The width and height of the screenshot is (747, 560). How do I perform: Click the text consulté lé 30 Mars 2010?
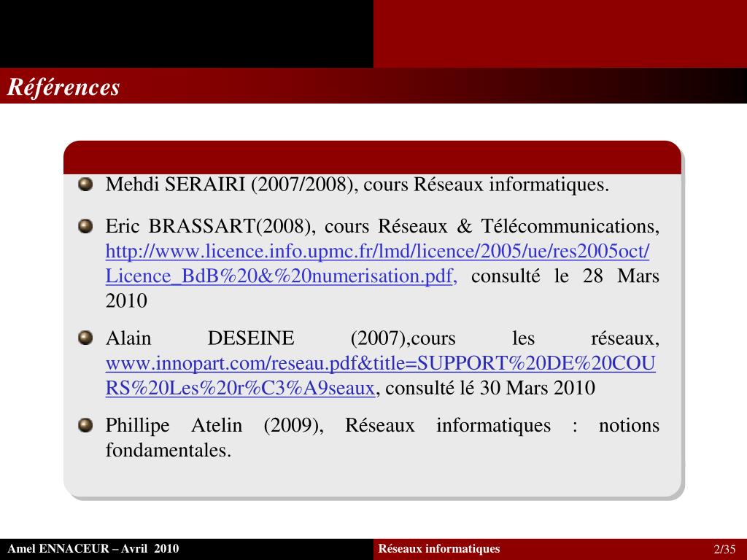click(490, 388)
